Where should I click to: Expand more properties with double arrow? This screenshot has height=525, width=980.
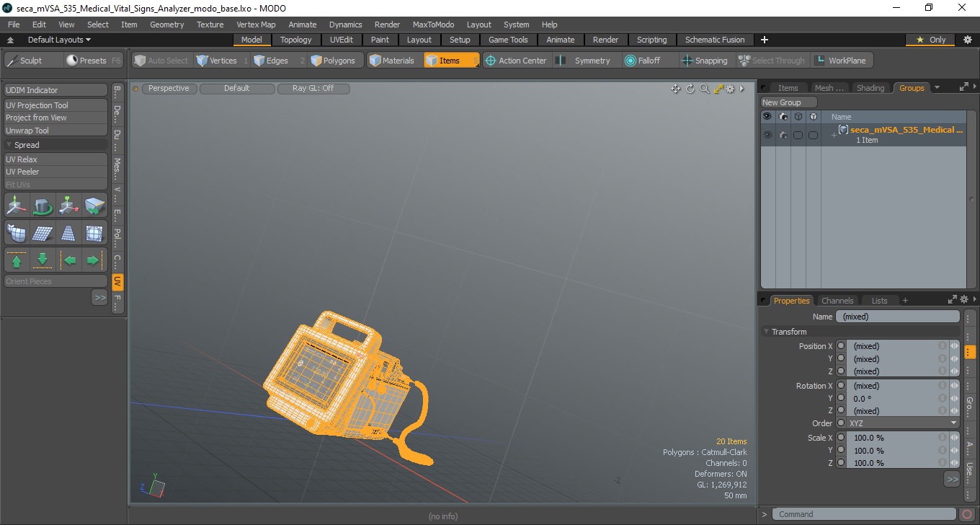coord(952,479)
